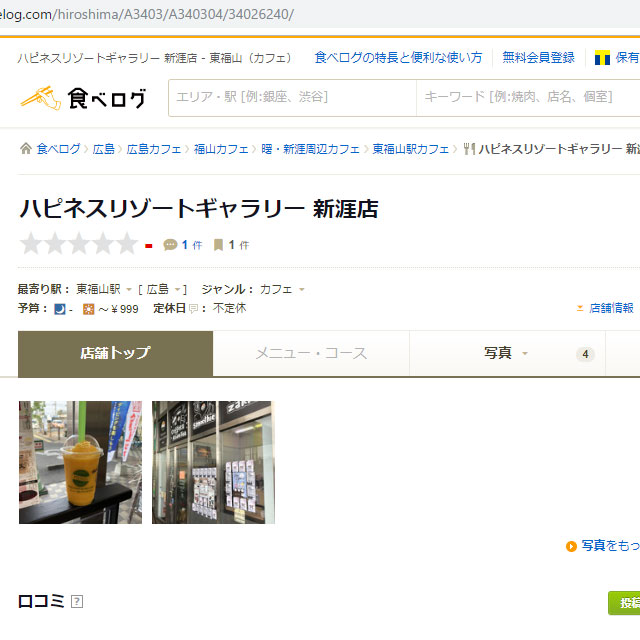Image resolution: width=640 pixels, height=640 pixels.
Task: Click the 写真をもっと見る link
Action: click(611, 546)
